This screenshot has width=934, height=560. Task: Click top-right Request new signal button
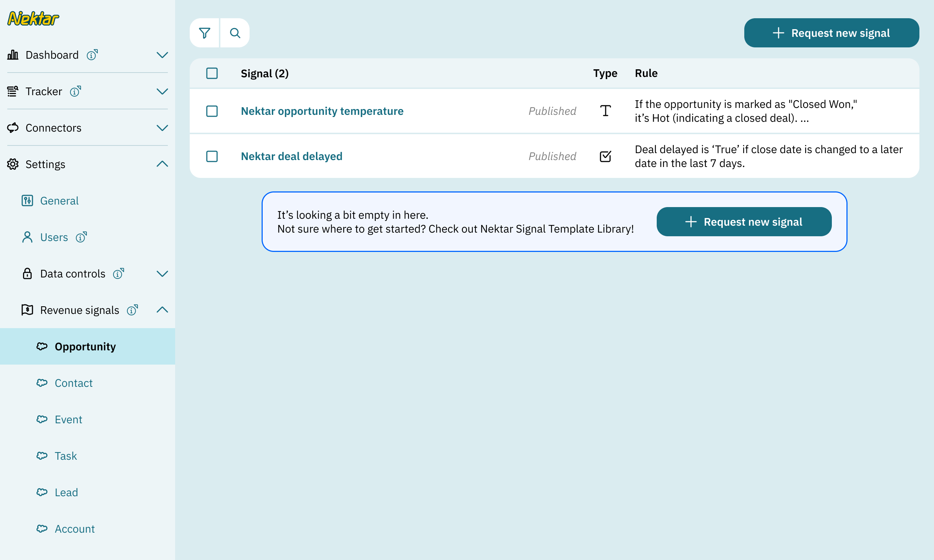point(831,33)
